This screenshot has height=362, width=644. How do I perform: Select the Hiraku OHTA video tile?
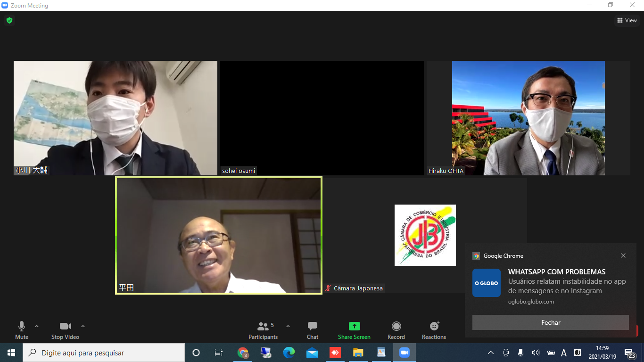pyautogui.click(x=528, y=118)
